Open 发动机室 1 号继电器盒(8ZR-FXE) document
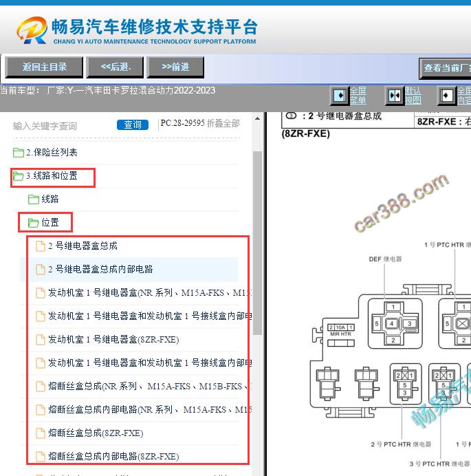Screen dimensions: 471x476 pos(113,339)
